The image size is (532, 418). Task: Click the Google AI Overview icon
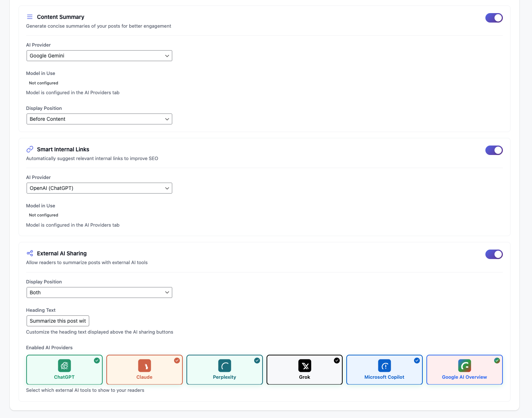pos(464,366)
